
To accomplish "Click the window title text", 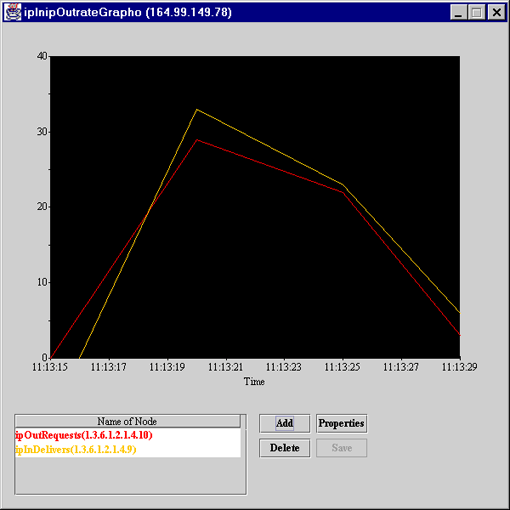I will click(x=128, y=13).
